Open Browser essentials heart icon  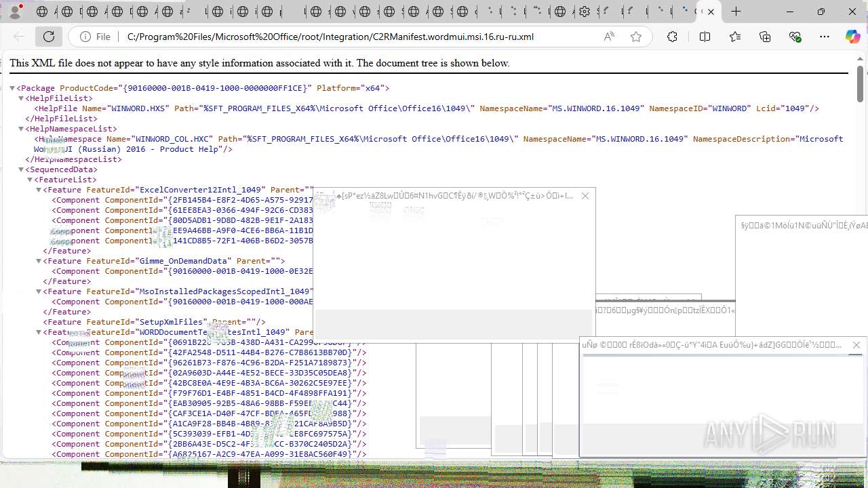point(795,37)
